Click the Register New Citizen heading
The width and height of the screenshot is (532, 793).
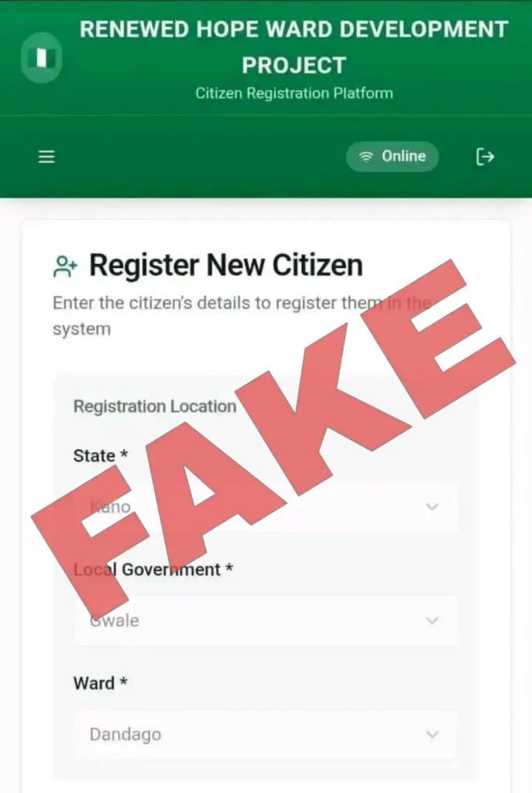pos(226,266)
